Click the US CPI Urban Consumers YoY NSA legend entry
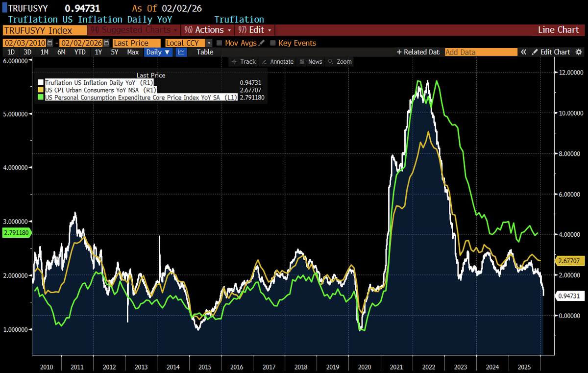This screenshot has width=588, height=373. coord(101,90)
